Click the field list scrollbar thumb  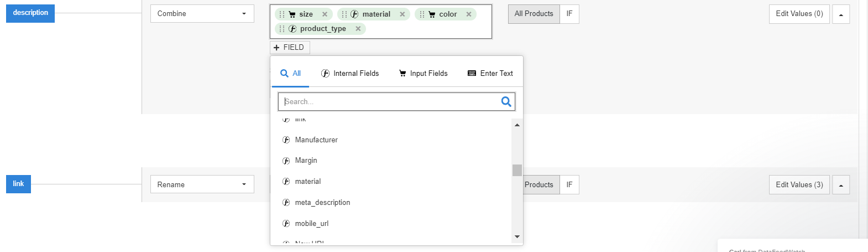pos(517,170)
